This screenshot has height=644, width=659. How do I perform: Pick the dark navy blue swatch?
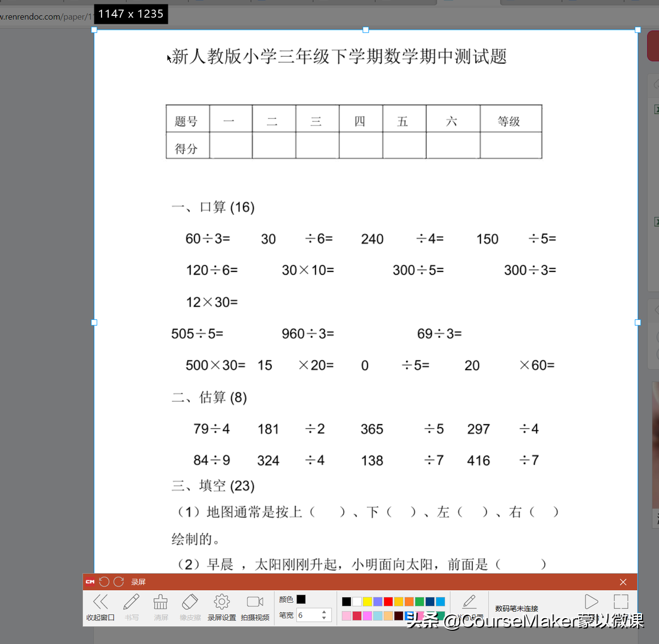pyautogui.click(x=430, y=602)
